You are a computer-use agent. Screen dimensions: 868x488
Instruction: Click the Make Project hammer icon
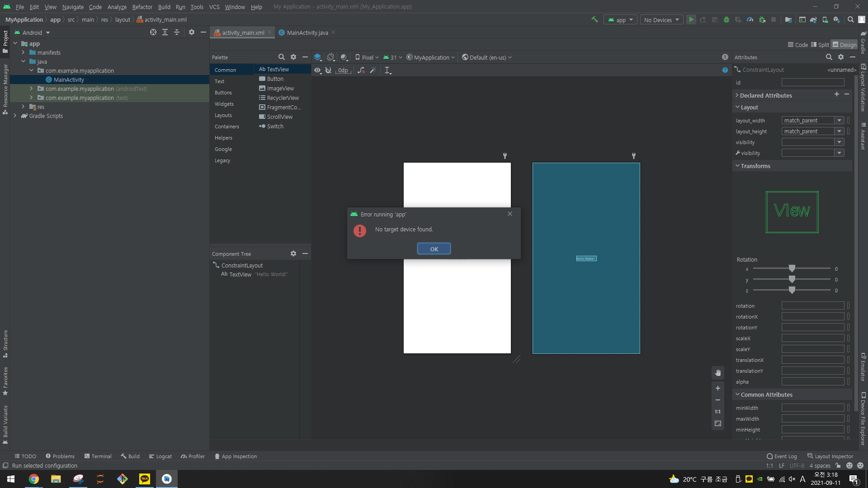pyautogui.click(x=594, y=19)
